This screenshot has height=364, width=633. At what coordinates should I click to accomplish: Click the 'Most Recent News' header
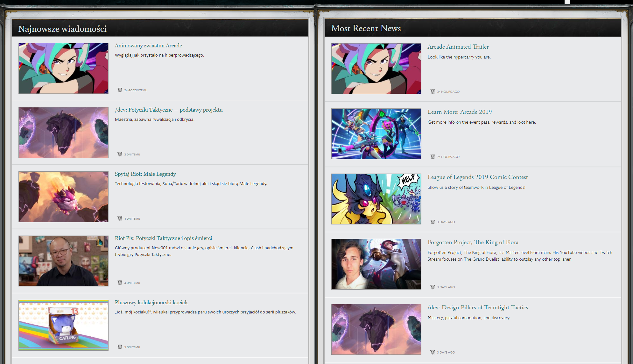coord(366,28)
